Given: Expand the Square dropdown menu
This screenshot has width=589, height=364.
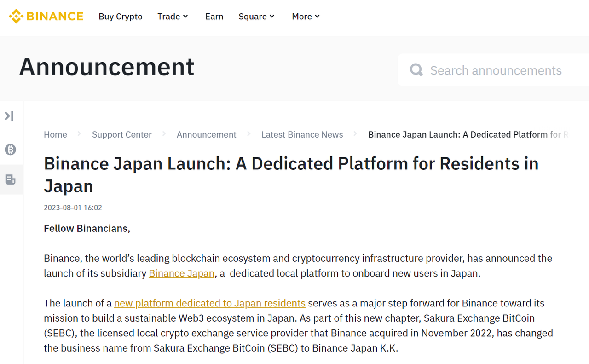Looking at the screenshot, I should coord(256,17).
